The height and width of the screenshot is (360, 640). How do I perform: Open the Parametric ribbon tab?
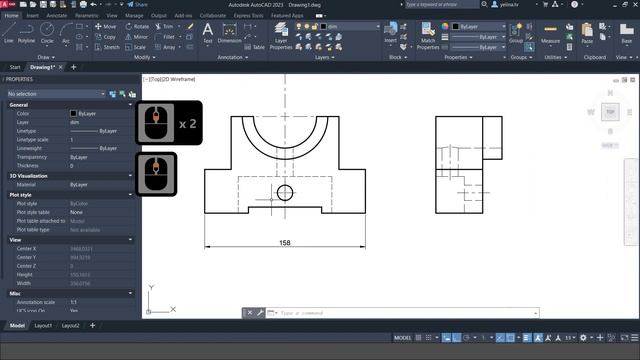[x=87, y=16]
